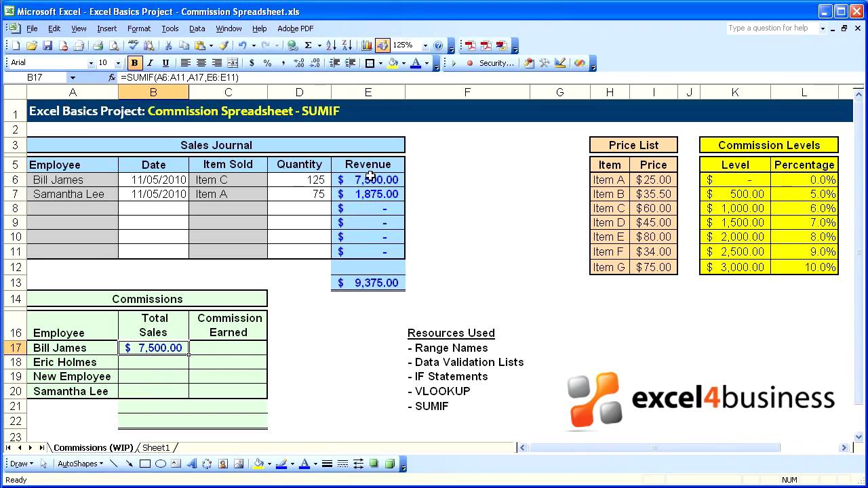Apply Line Color on Drawing toolbar
This screenshot has width=868, height=488.
281,464
